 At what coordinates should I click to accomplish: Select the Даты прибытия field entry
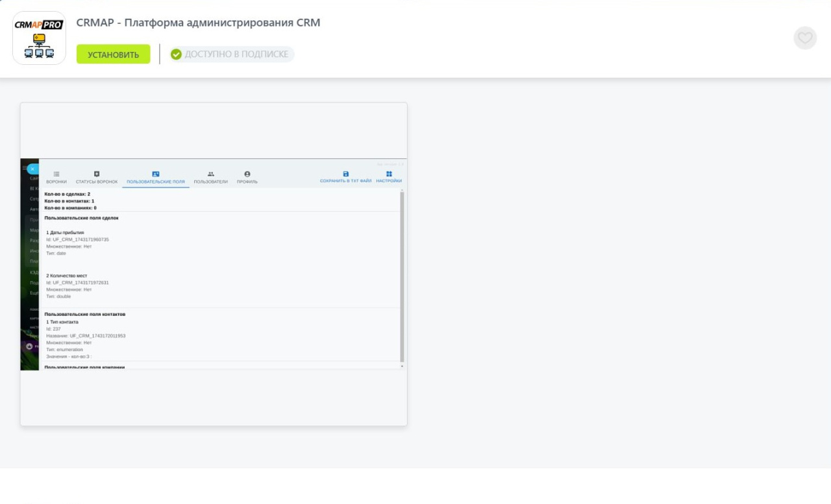click(x=65, y=232)
